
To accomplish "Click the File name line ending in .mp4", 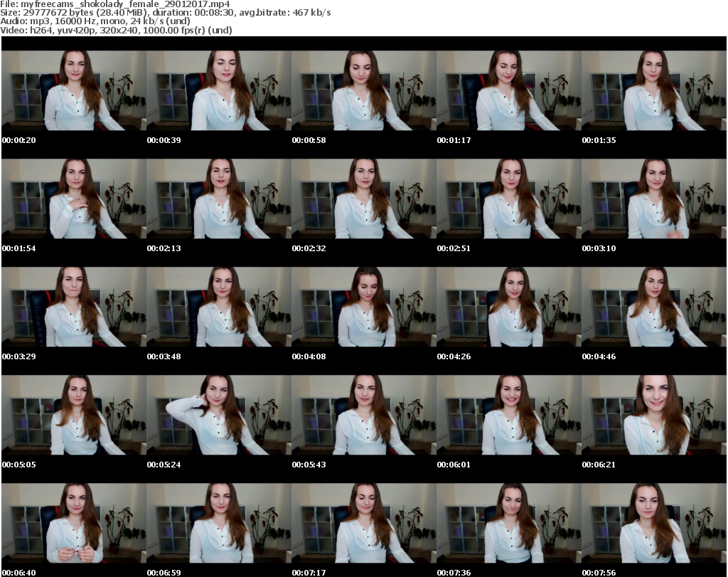I will (115, 4).
